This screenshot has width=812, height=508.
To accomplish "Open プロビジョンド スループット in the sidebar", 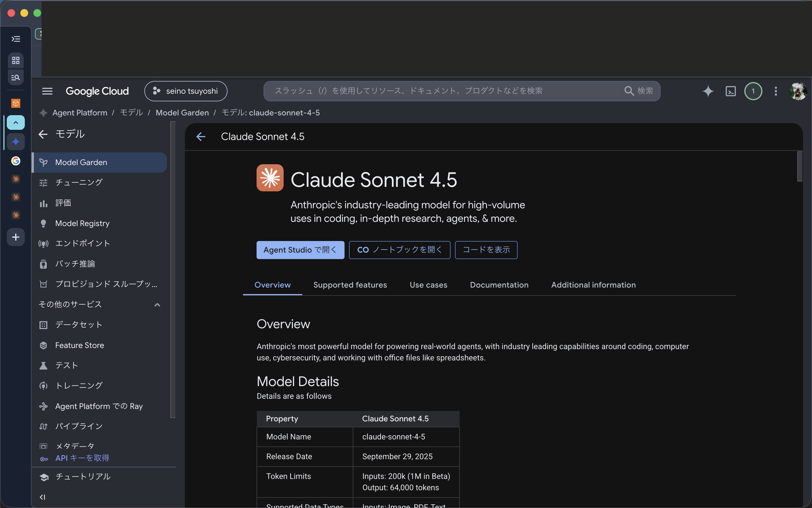I will tap(100, 284).
